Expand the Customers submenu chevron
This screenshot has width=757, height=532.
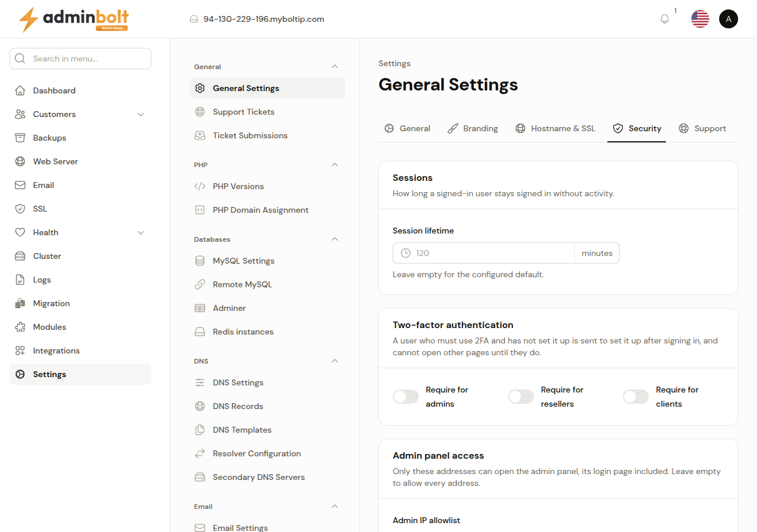[141, 114]
